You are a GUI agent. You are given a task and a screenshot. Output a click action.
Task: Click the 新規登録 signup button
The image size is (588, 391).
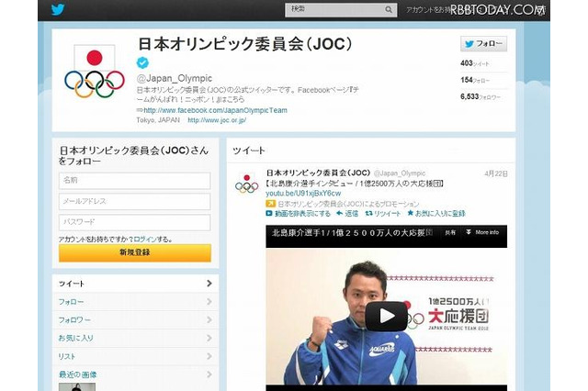pyautogui.click(x=135, y=252)
